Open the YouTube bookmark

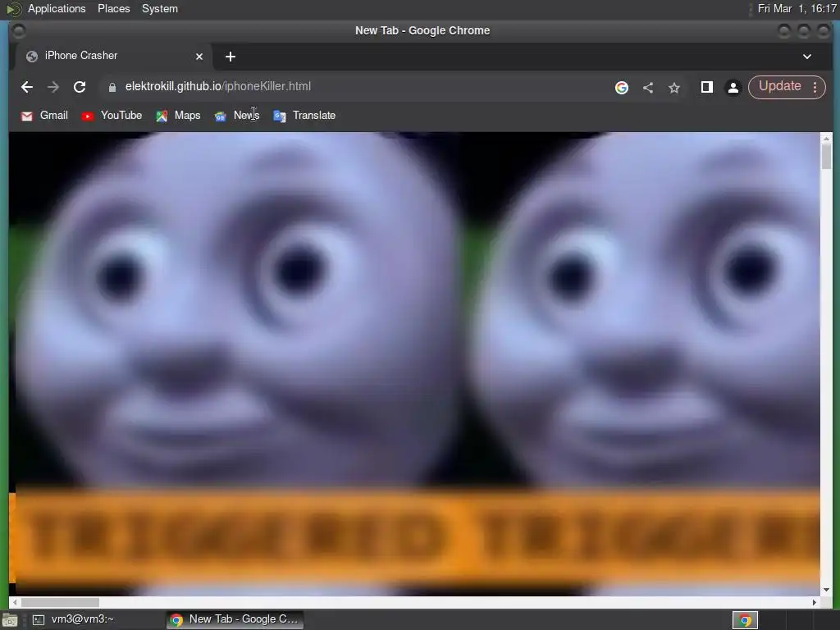tap(112, 116)
